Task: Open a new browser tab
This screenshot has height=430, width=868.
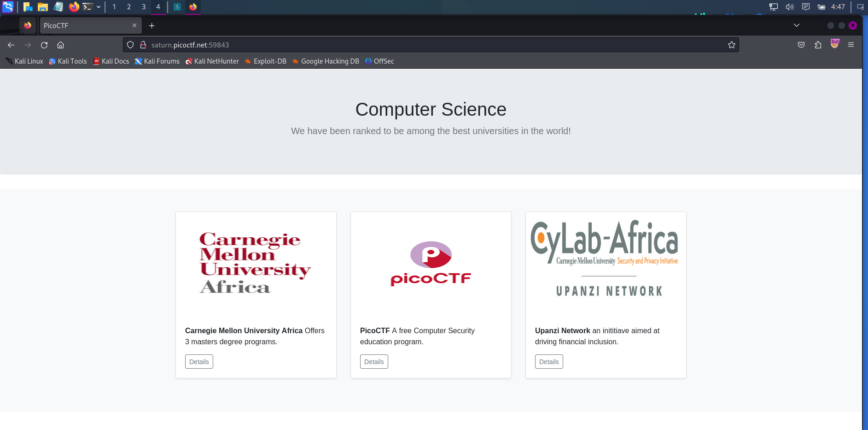Action: [152, 26]
